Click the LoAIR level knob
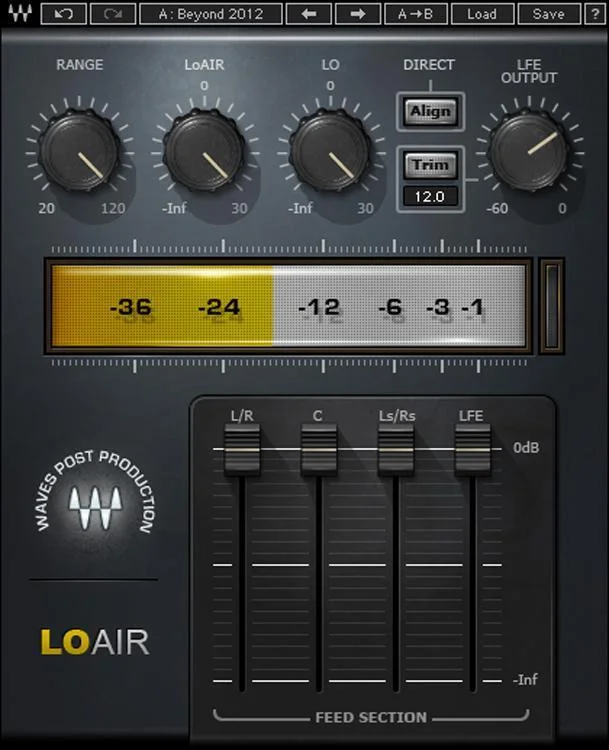Viewport: 609px width, 750px height. point(204,151)
